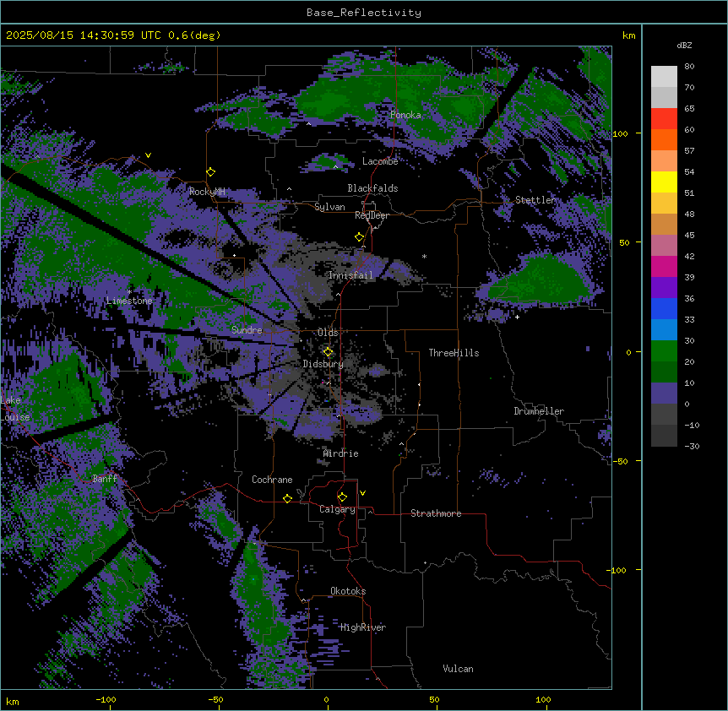The height and width of the screenshot is (711, 728).
Task: Click the HighRiver label
Action: pyautogui.click(x=363, y=627)
